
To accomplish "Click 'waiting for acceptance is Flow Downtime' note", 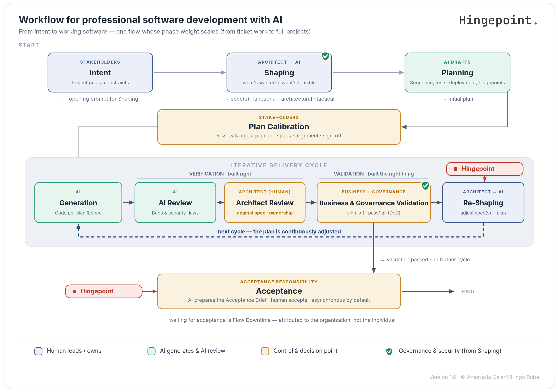I will [x=220, y=320].
